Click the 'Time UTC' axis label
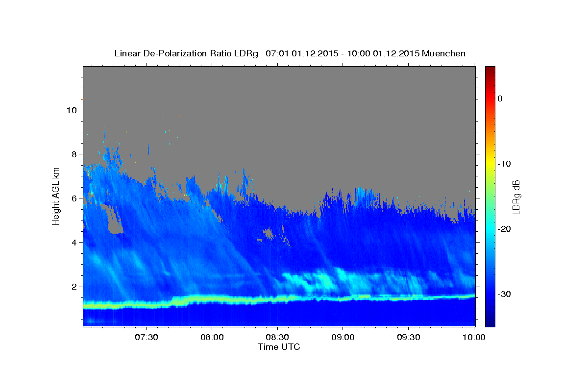 pyautogui.click(x=279, y=347)
